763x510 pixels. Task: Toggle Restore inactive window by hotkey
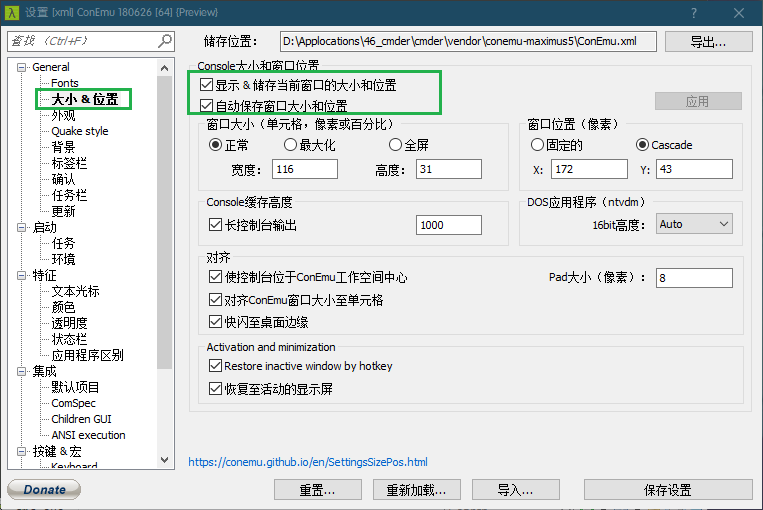tap(215, 365)
